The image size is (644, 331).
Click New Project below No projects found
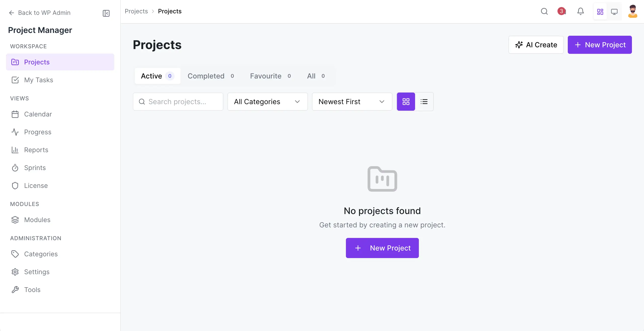[x=382, y=248]
